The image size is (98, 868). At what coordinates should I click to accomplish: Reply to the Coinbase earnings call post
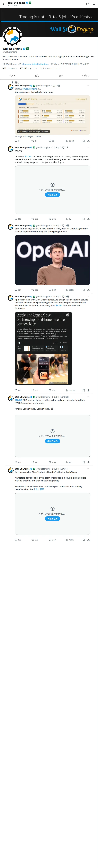point(18,219)
